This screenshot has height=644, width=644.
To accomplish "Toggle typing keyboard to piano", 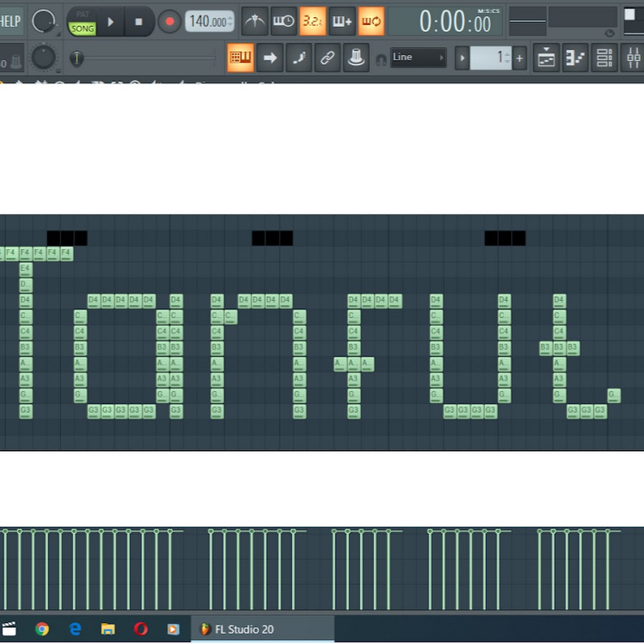I will tap(240, 58).
